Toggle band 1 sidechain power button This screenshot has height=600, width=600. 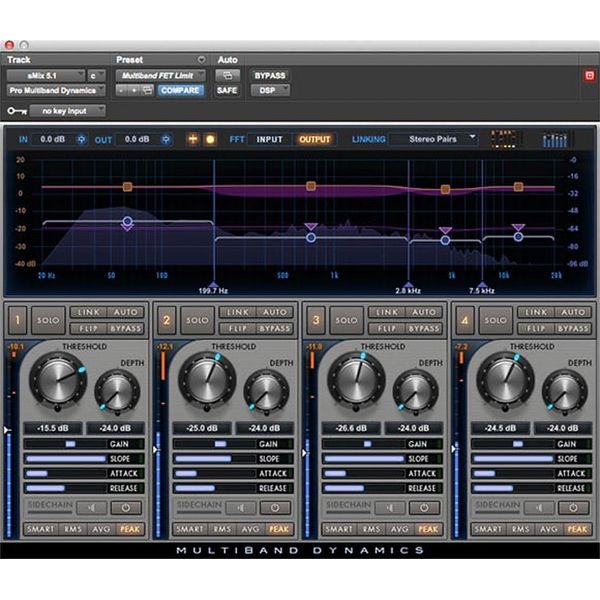pos(126,508)
